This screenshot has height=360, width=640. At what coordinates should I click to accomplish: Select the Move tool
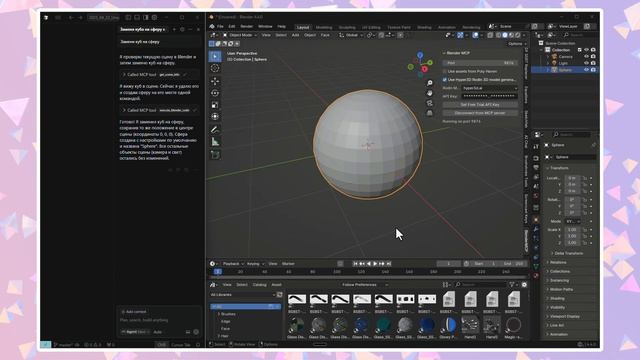click(215, 81)
